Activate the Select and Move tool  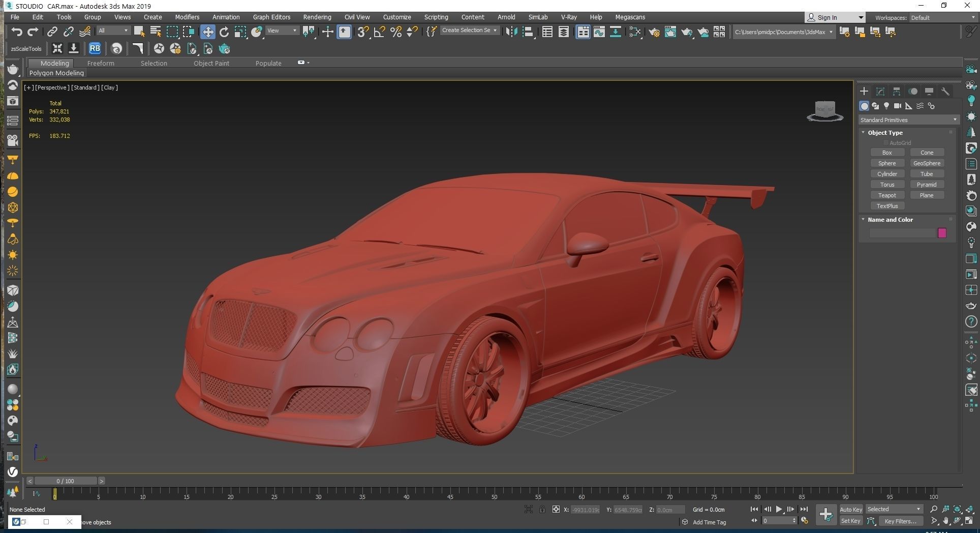[207, 32]
